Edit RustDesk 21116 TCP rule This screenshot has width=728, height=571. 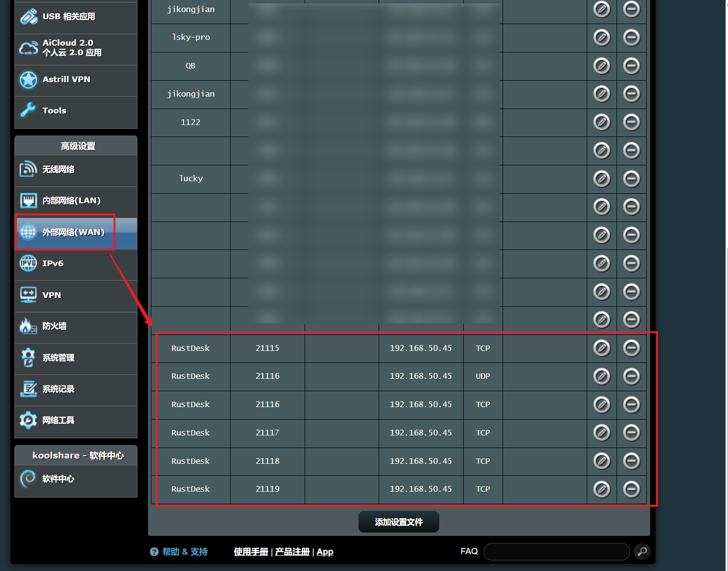(602, 405)
